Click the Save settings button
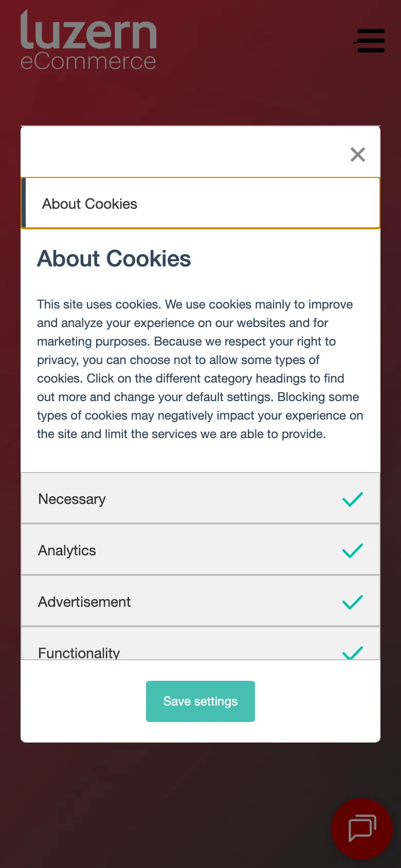The width and height of the screenshot is (401, 868). 200,701
